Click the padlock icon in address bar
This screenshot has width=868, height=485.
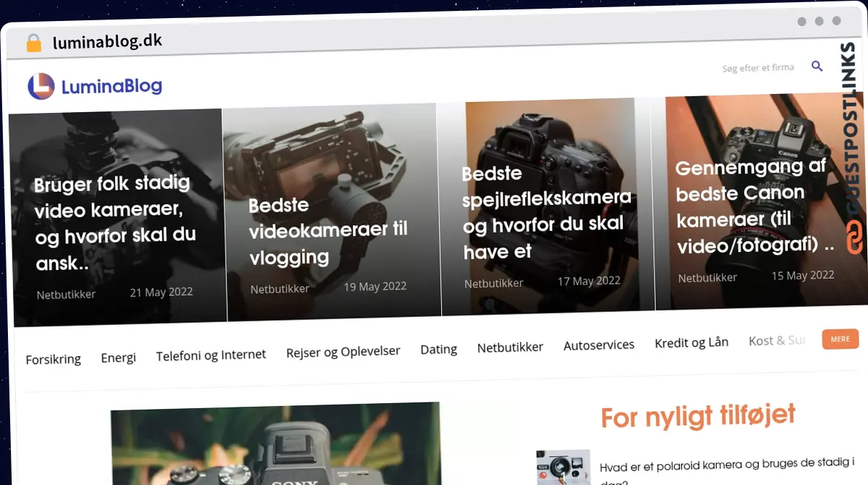click(33, 43)
